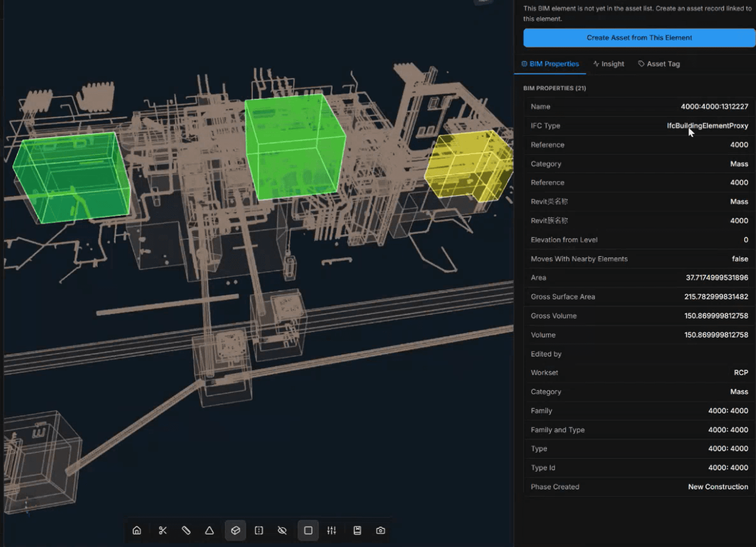756x547 pixels.
Task: Select the left green highlighted box
Action: click(x=71, y=177)
